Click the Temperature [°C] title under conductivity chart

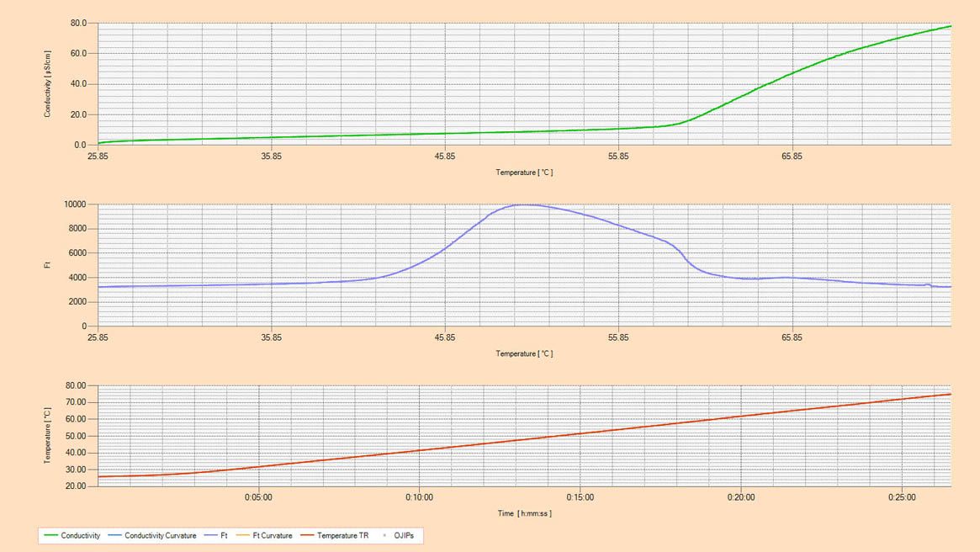[524, 172]
